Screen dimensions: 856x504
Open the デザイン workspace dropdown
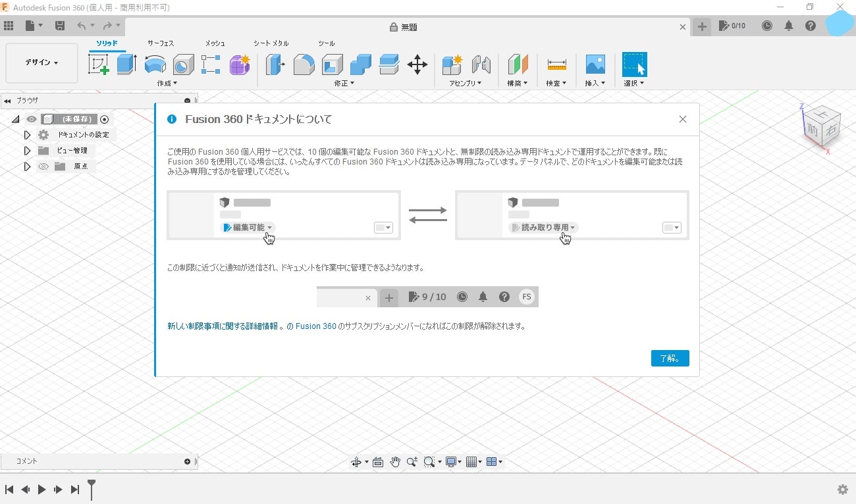[x=41, y=63]
